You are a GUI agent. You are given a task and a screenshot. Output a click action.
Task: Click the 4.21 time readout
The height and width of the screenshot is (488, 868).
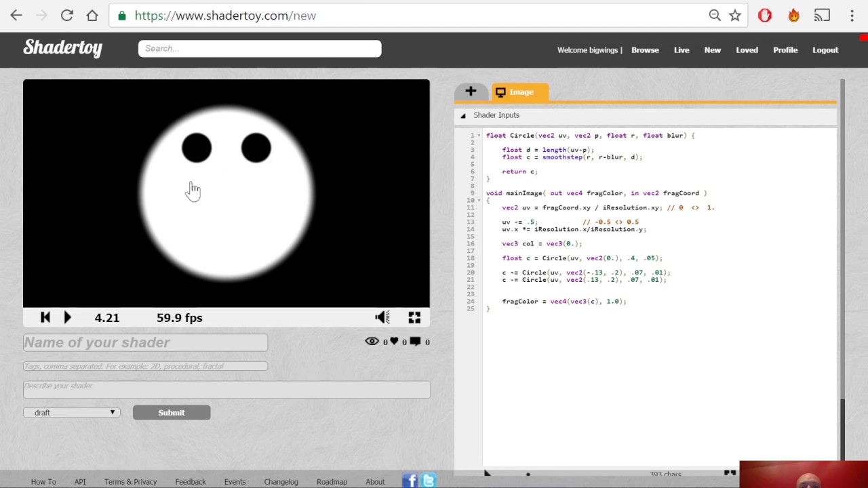click(x=107, y=317)
